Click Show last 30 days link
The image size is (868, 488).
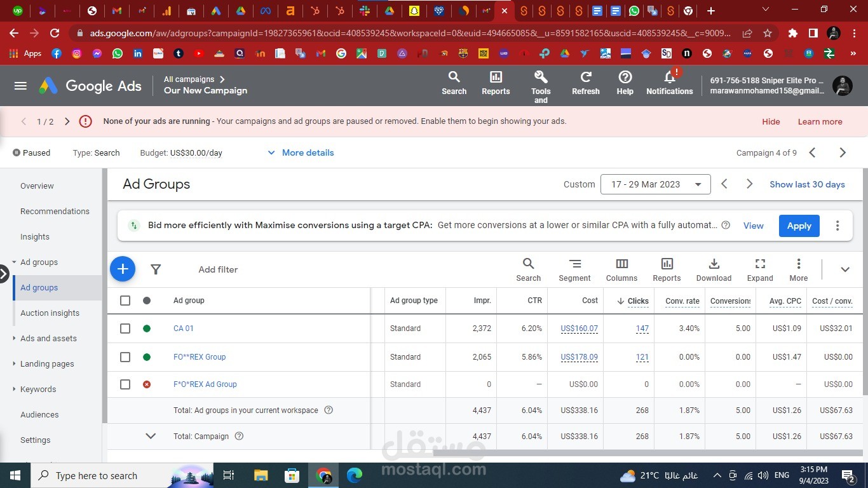click(807, 184)
